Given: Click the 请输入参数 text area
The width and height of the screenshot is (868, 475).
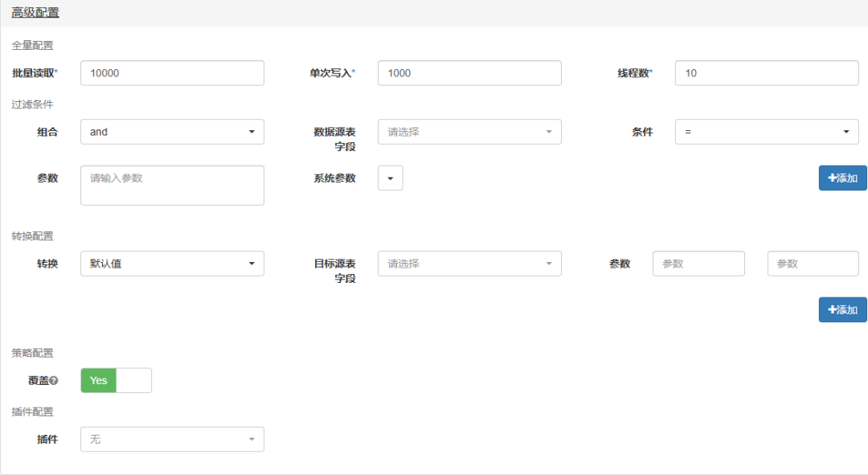Looking at the screenshot, I should [172, 186].
